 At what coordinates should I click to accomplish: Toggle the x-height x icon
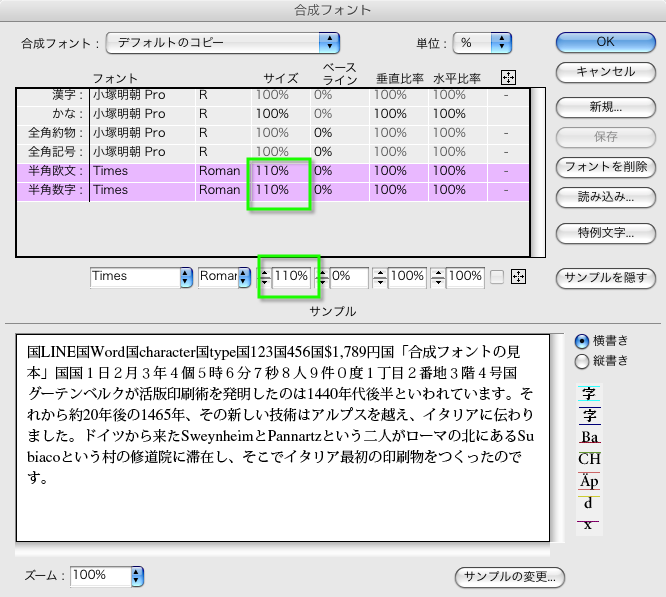[x=588, y=525]
